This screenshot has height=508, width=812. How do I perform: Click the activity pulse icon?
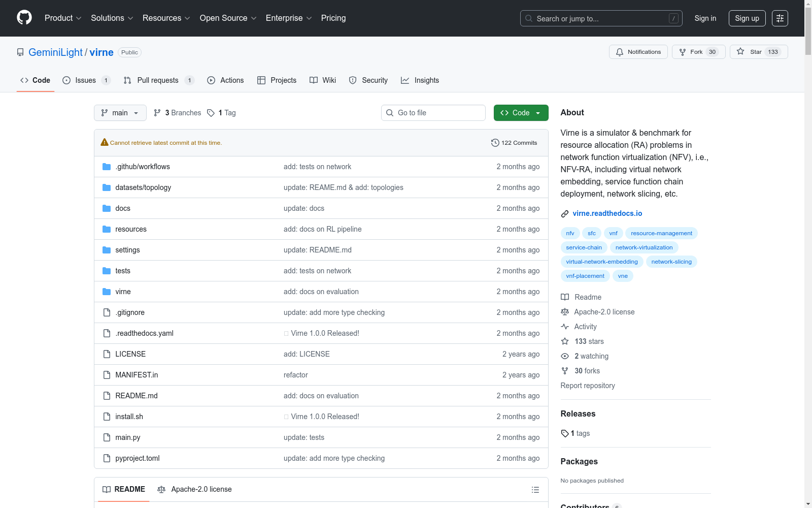565,327
